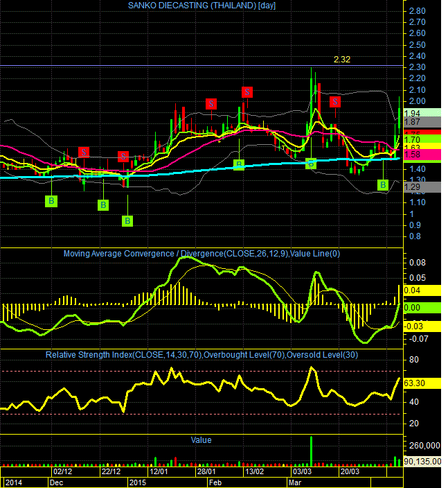Select the 12/01 date label

click(159, 471)
